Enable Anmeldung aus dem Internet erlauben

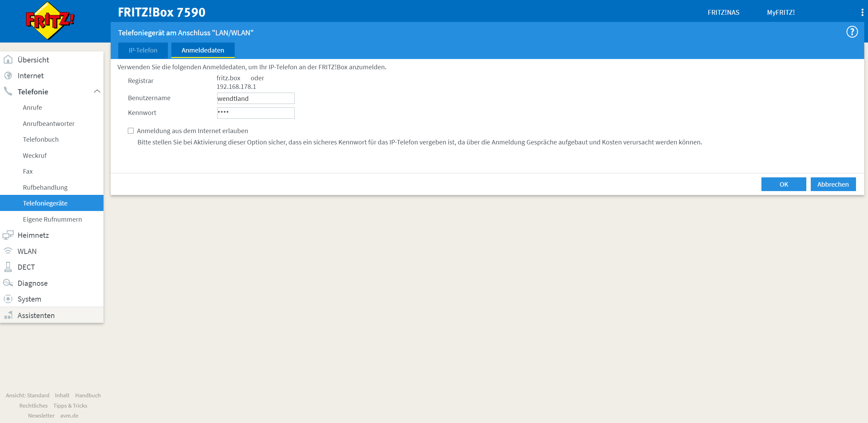click(x=131, y=131)
